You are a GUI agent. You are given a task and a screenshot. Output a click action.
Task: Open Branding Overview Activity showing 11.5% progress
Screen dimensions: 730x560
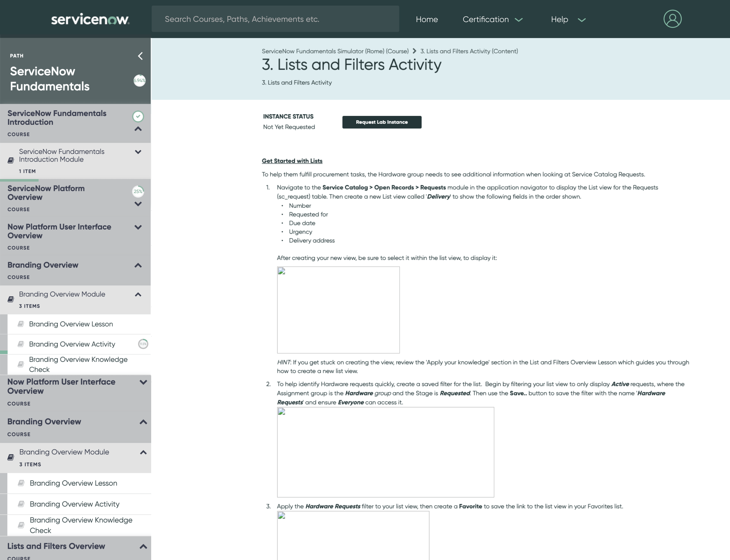coord(72,344)
